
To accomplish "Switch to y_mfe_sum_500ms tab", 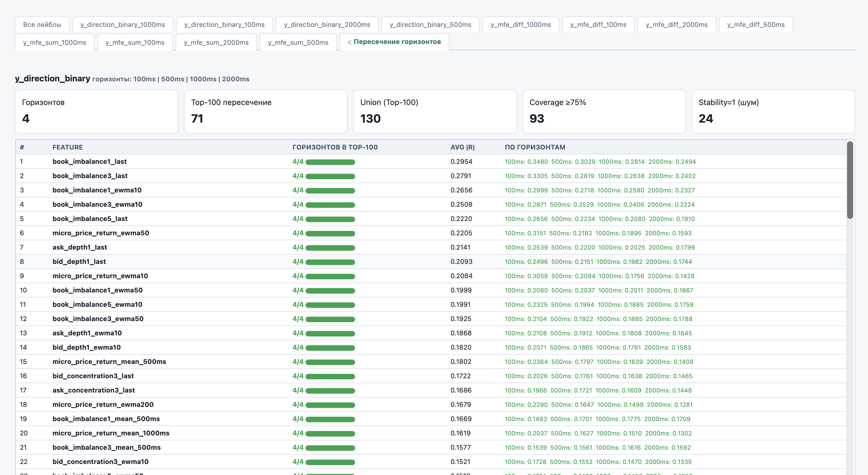I will [298, 42].
